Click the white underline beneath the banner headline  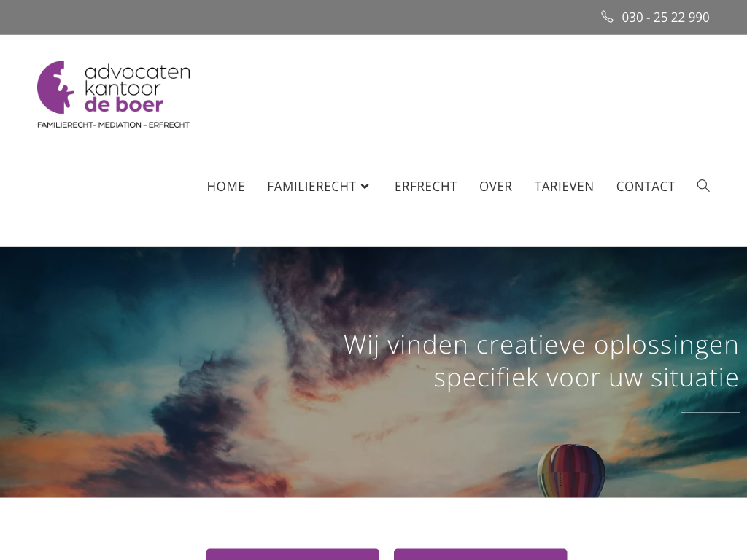point(710,413)
